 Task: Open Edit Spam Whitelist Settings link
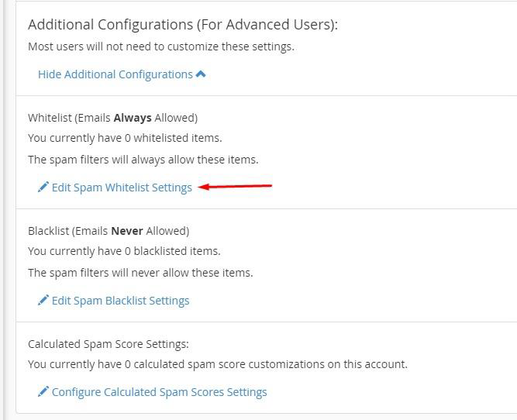coord(122,188)
